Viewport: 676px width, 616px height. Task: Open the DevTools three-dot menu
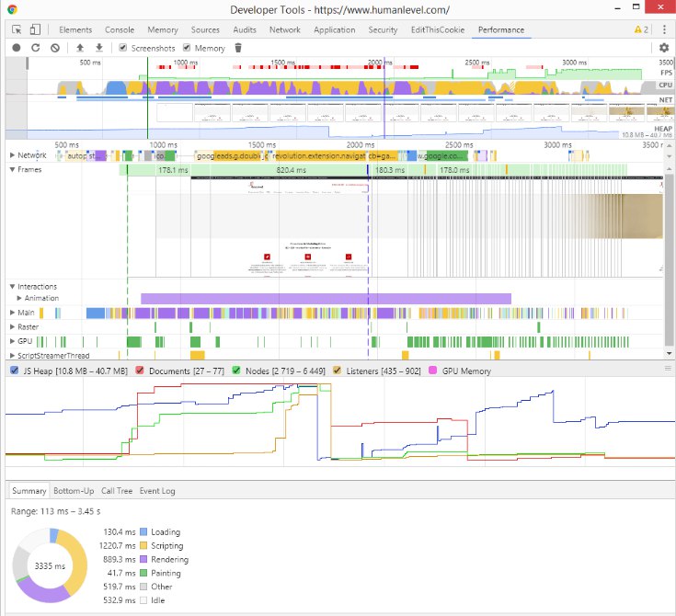[x=664, y=29]
